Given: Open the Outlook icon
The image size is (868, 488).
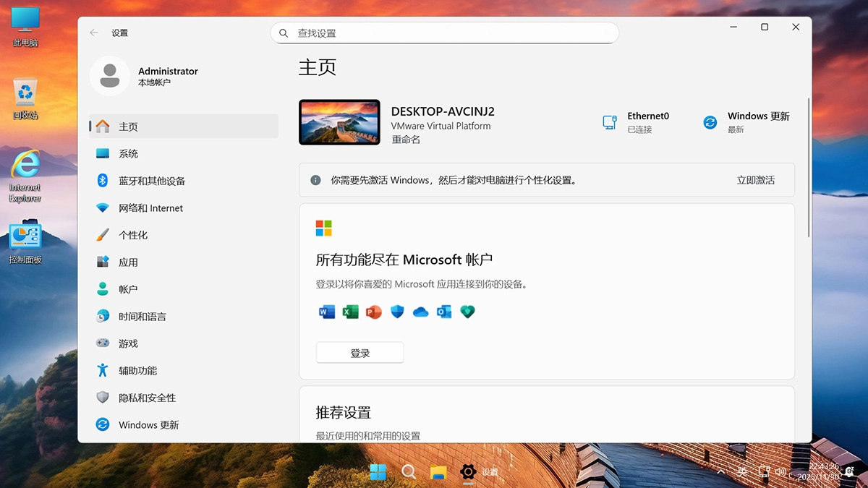Looking at the screenshot, I should pos(443,312).
